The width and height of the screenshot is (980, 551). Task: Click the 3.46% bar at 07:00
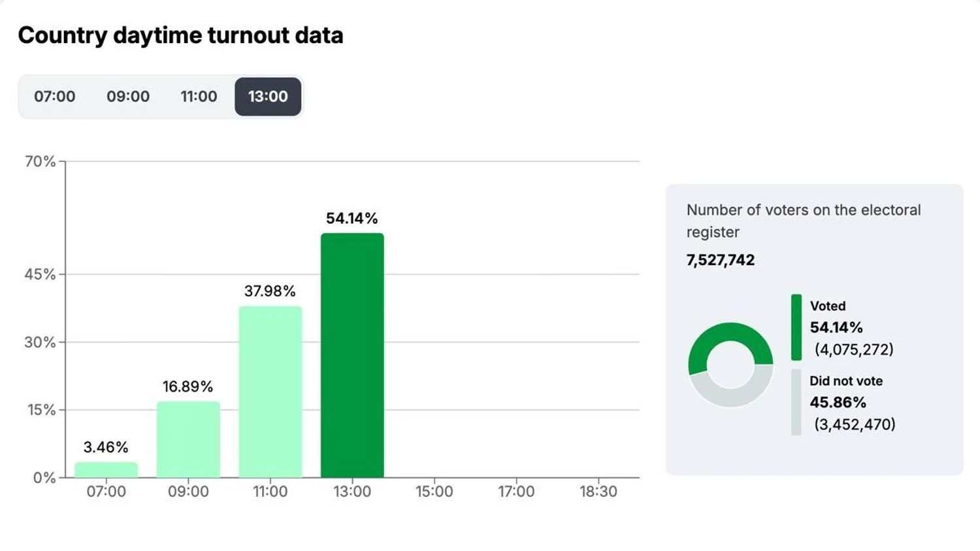tap(106, 470)
